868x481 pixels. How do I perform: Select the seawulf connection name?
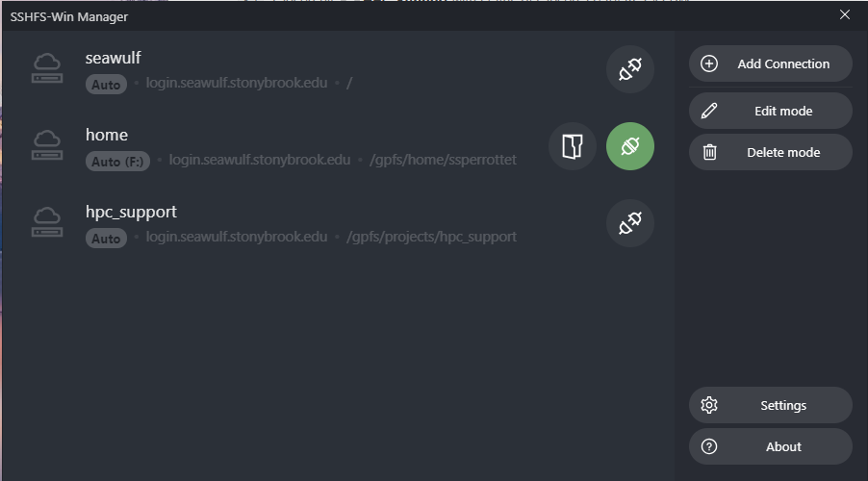(113, 58)
